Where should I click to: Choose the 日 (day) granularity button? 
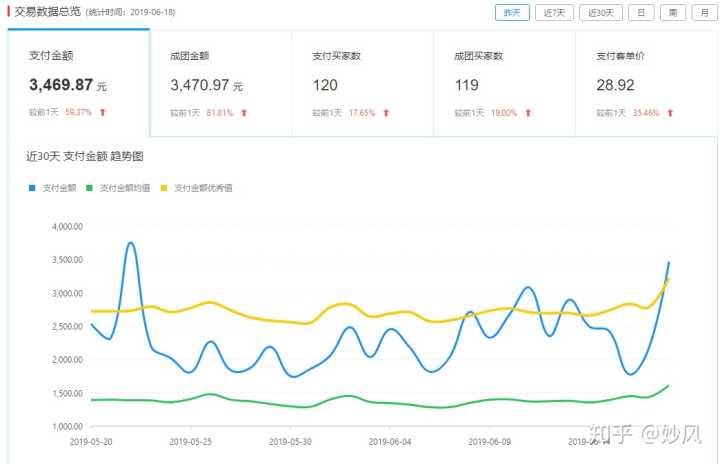point(640,13)
